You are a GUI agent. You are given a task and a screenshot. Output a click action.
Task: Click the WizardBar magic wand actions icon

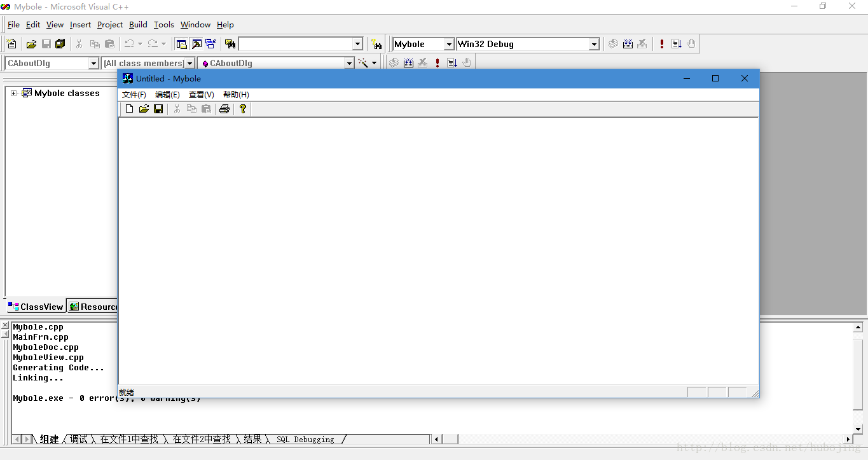click(363, 63)
